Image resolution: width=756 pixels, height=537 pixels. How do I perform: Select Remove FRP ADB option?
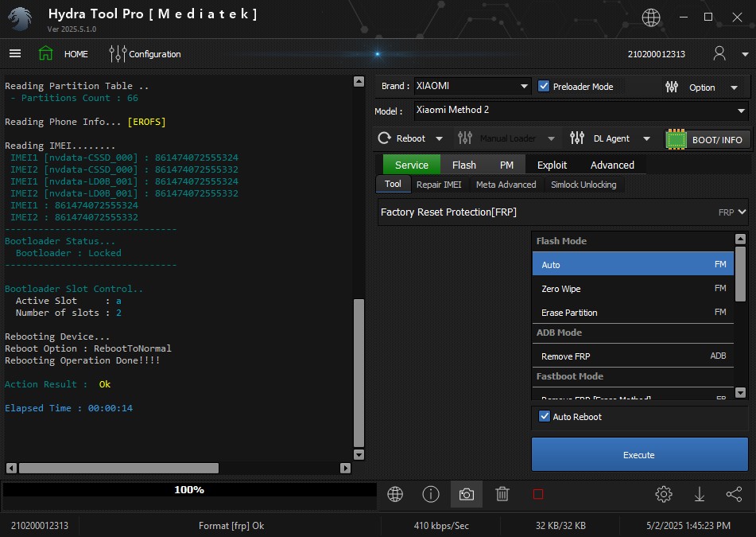633,356
